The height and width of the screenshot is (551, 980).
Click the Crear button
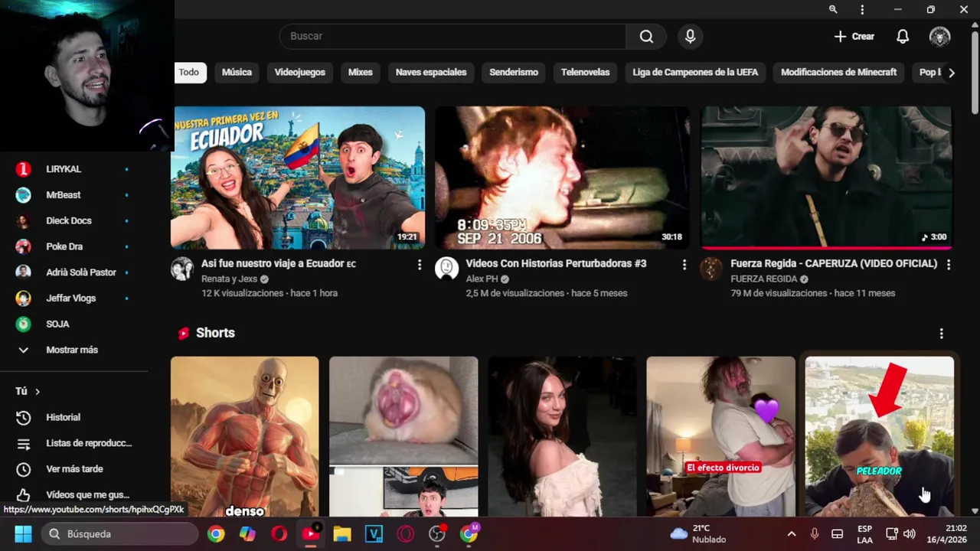(854, 37)
